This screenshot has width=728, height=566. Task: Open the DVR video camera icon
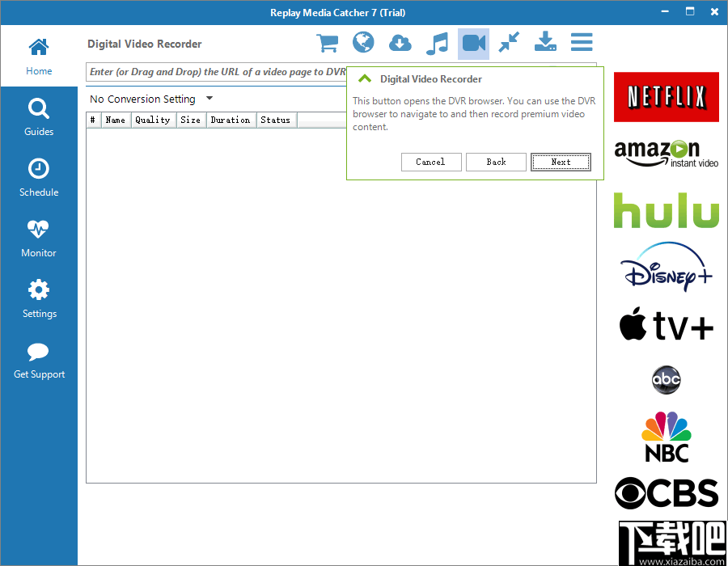pyautogui.click(x=473, y=44)
